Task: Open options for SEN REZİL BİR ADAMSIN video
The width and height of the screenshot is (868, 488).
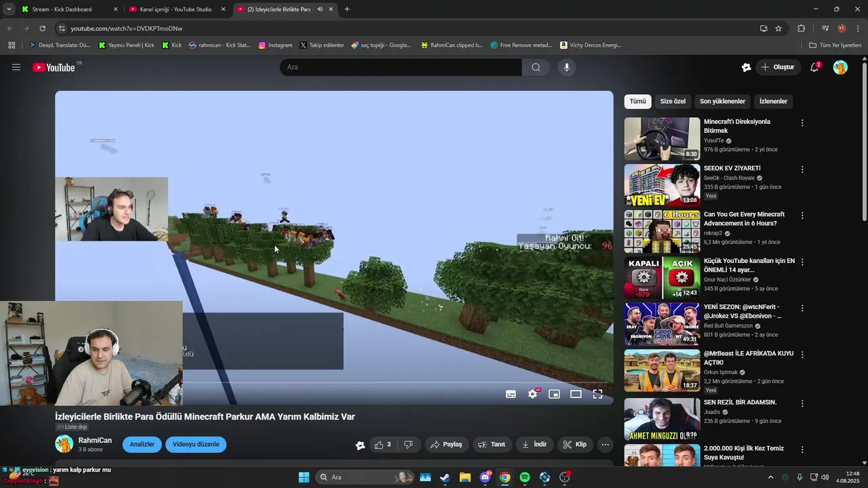Action: 802,403
